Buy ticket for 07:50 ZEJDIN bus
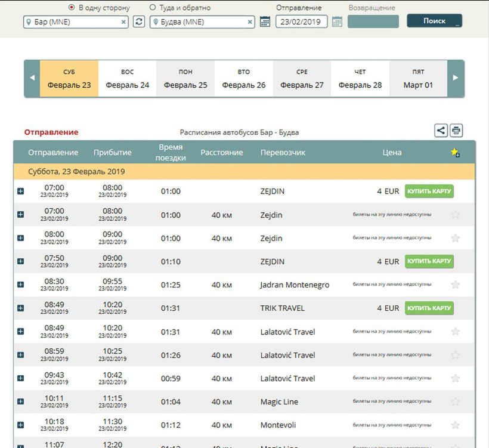This screenshot has height=448, width=489. click(429, 261)
